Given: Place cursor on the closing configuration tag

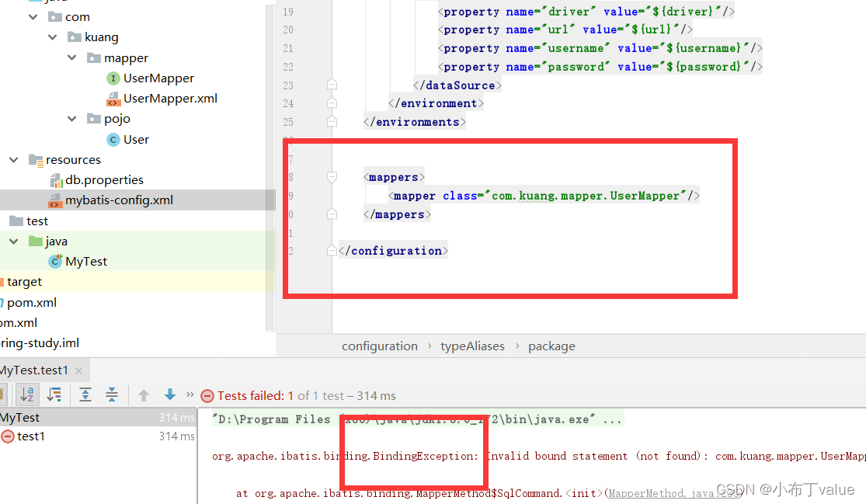Looking at the screenshot, I should coord(393,251).
